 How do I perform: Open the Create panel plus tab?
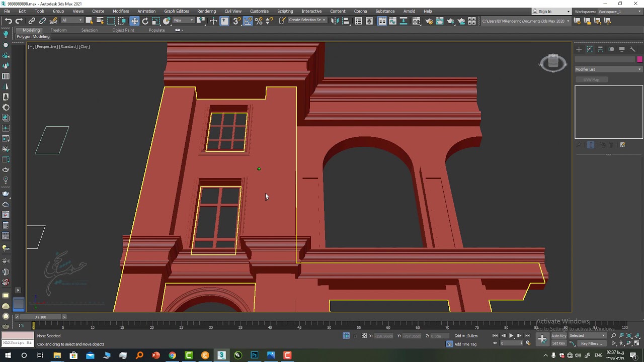tap(579, 49)
